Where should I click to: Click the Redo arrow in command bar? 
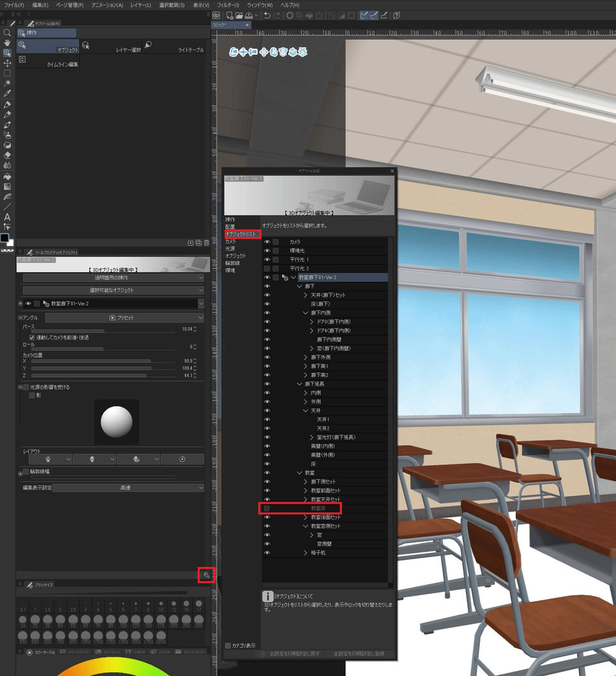(277, 15)
